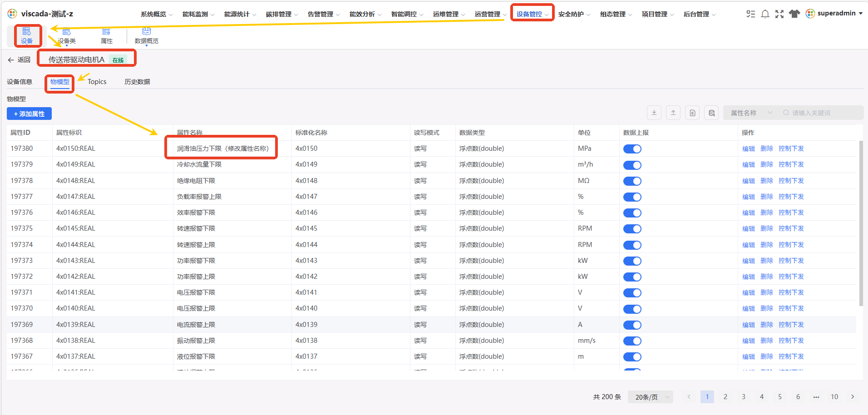The width and height of the screenshot is (868, 415).
Task: Switch to 历史数据 tab
Action: 137,82
